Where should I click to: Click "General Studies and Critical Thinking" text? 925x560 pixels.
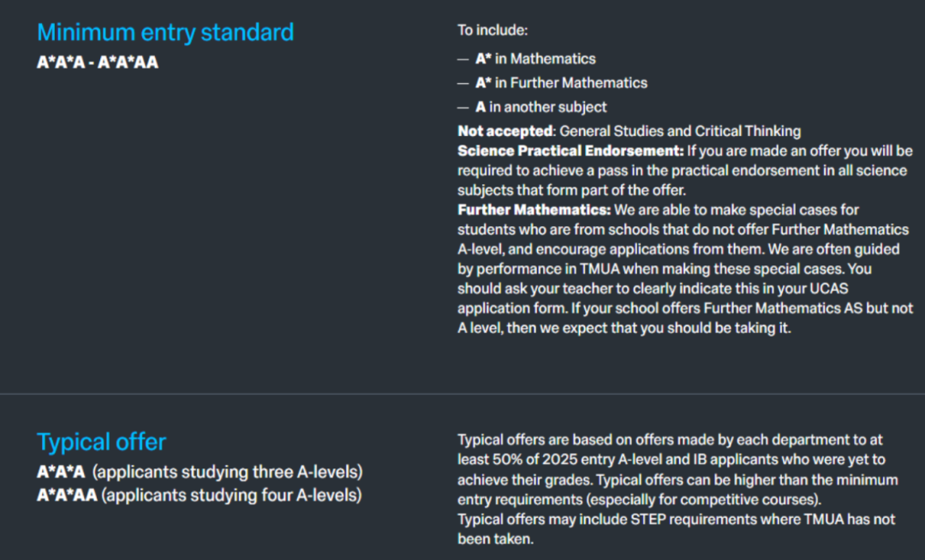[x=680, y=131]
